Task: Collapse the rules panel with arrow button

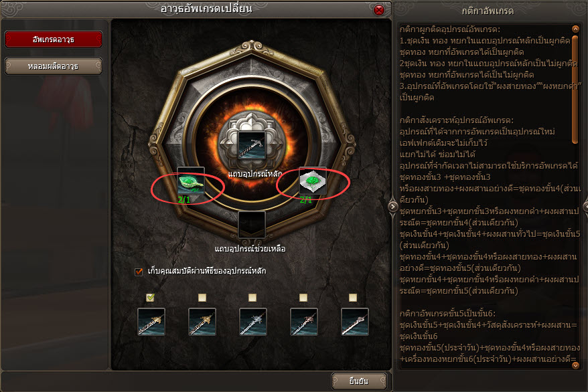Action: [x=392, y=206]
